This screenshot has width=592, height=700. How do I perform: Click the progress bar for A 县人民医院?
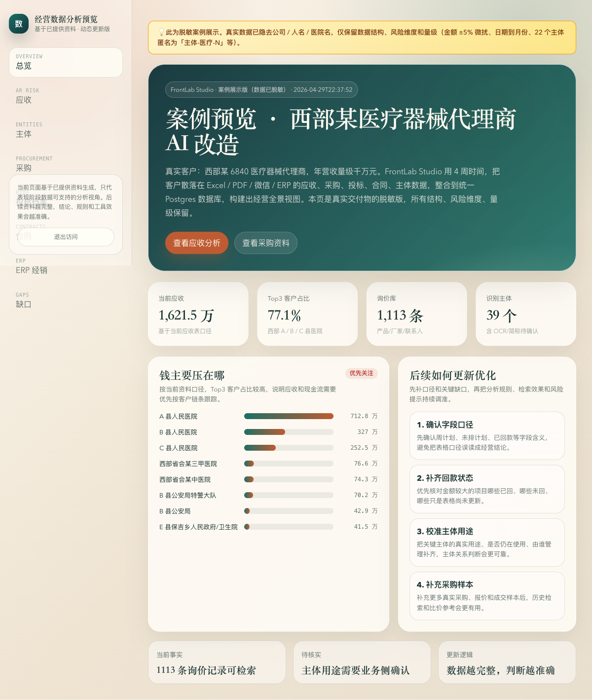[x=289, y=416]
